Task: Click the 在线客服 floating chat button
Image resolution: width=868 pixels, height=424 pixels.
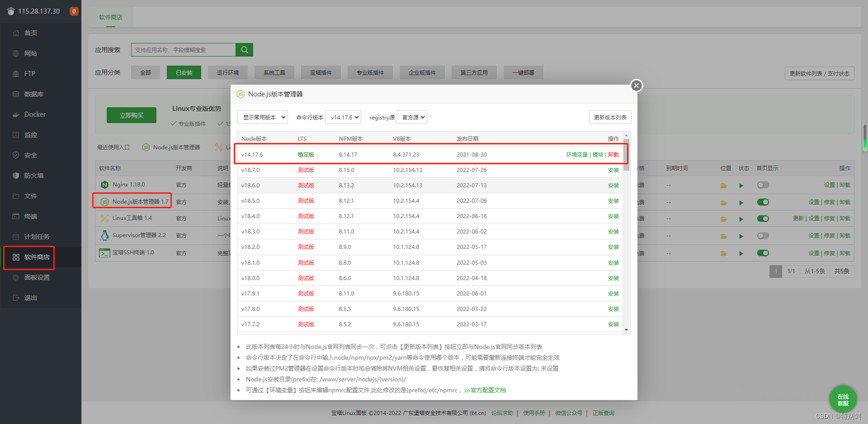Action: 843,400
